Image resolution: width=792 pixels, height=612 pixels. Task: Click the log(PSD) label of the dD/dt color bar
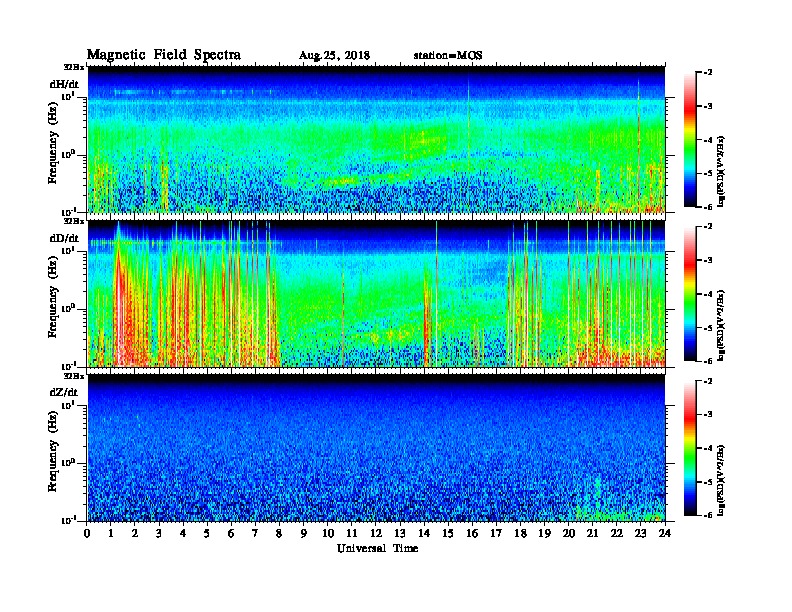[x=721, y=325]
